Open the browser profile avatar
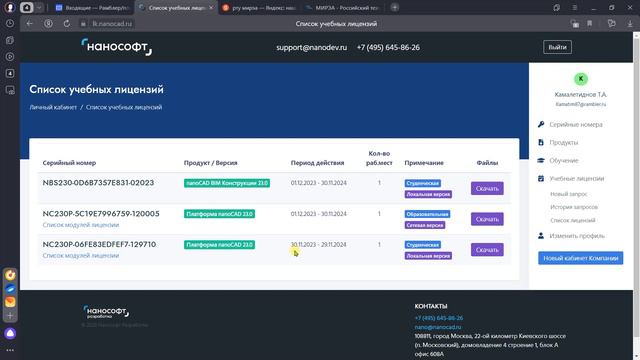Viewport: 640px width, 360px height. click(10, 7)
